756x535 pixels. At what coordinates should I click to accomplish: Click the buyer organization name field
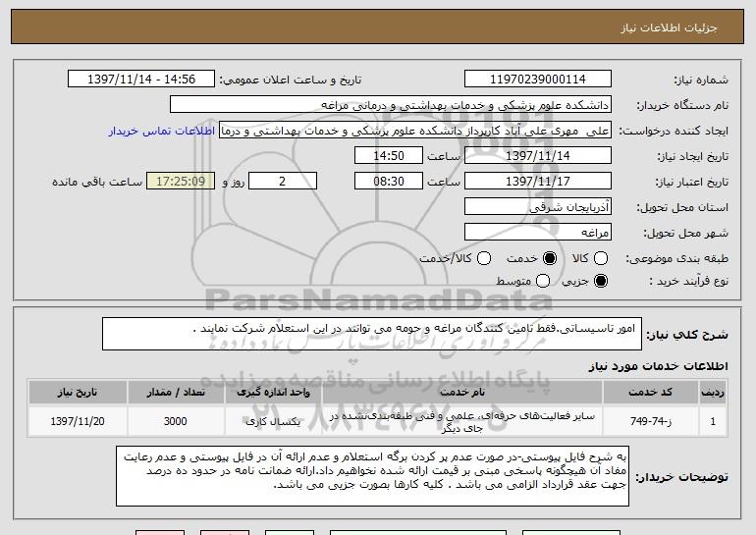pyautogui.click(x=391, y=105)
